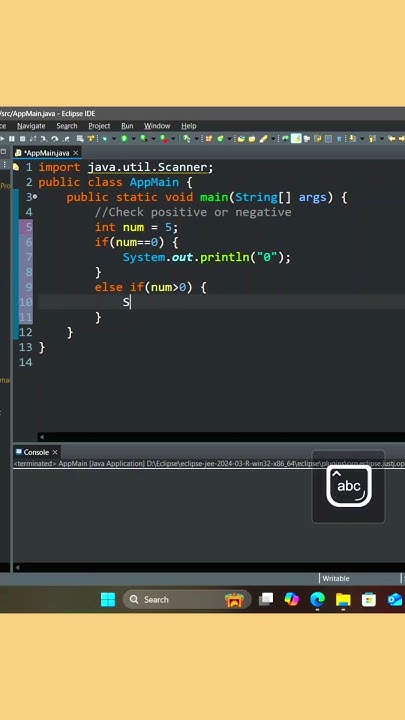
Task: Click the Suspend debug toolbar icon
Action: [x=11, y=138]
